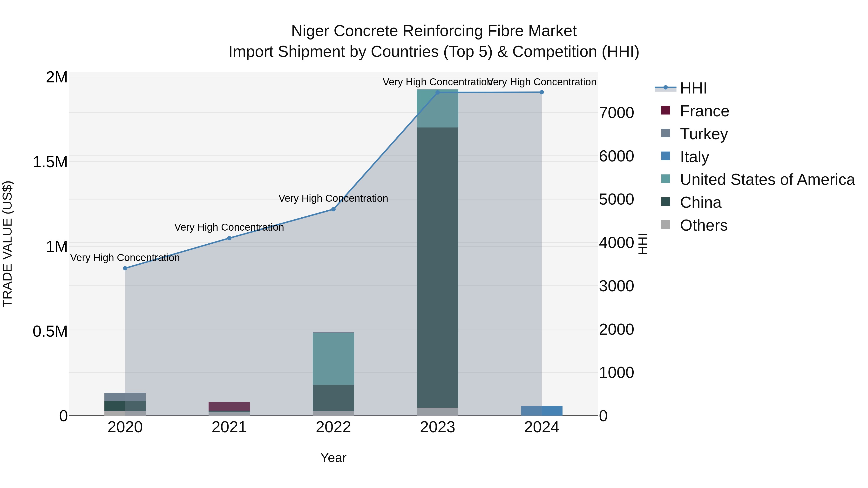The width and height of the screenshot is (868, 488).
Task: Click the France bar segment in 2021
Action: (x=229, y=406)
